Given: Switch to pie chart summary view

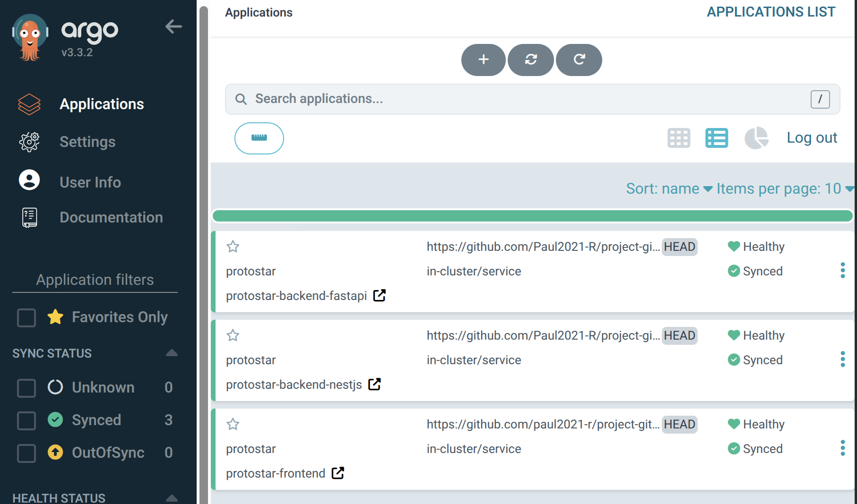Looking at the screenshot, I should coord(756,138).
